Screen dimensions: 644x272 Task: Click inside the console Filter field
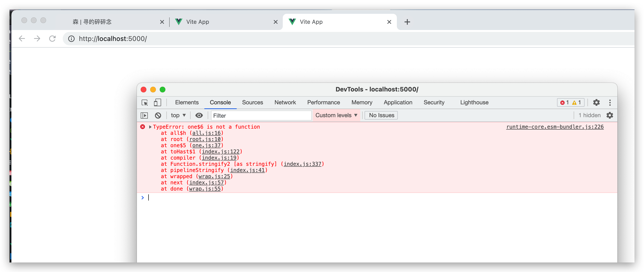261,116
